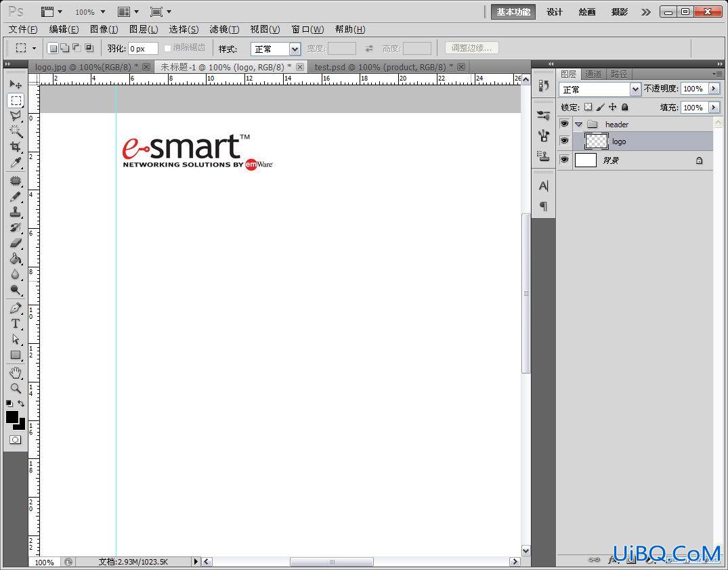Viewport: 728px width, 570px height.
Task: Select the Crop tool
Action: [16, 147]
